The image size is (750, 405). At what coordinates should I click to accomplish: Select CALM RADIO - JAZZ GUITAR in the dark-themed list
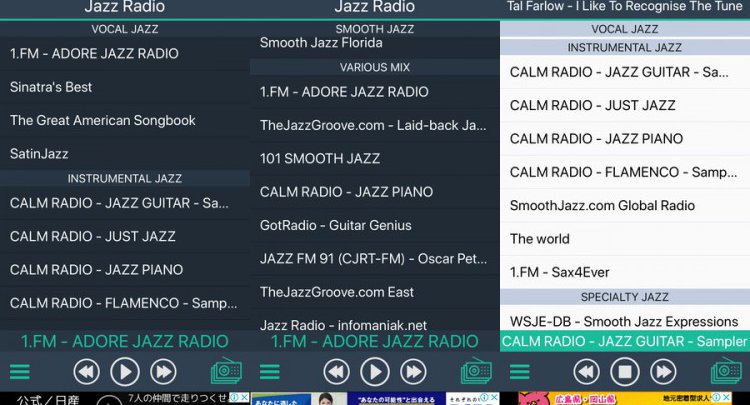pyautogui.click(x=125, y=203)
